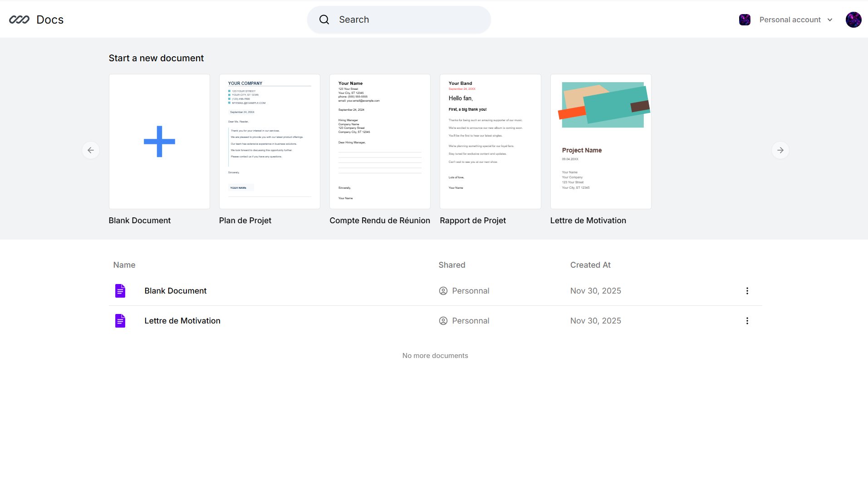868x500 pixels.
Task: Click the Docs logo icon
Action: click(19, 20)
